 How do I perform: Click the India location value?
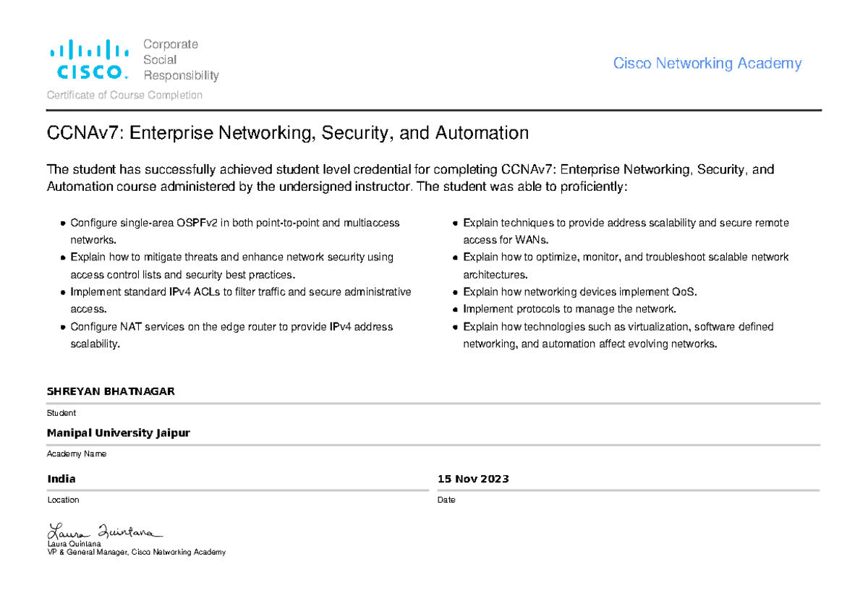point(61,479)
